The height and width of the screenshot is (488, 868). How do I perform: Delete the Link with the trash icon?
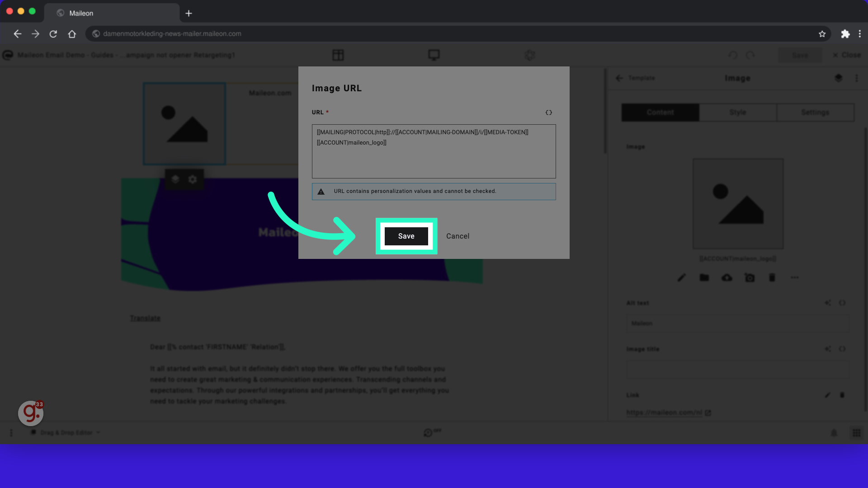point(842,395)
